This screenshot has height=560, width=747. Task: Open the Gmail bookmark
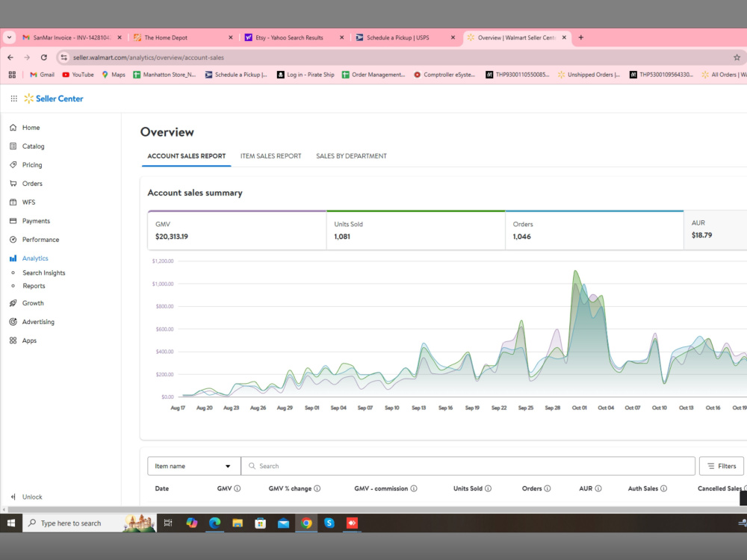pyautogui.click(x=42, y=75)
